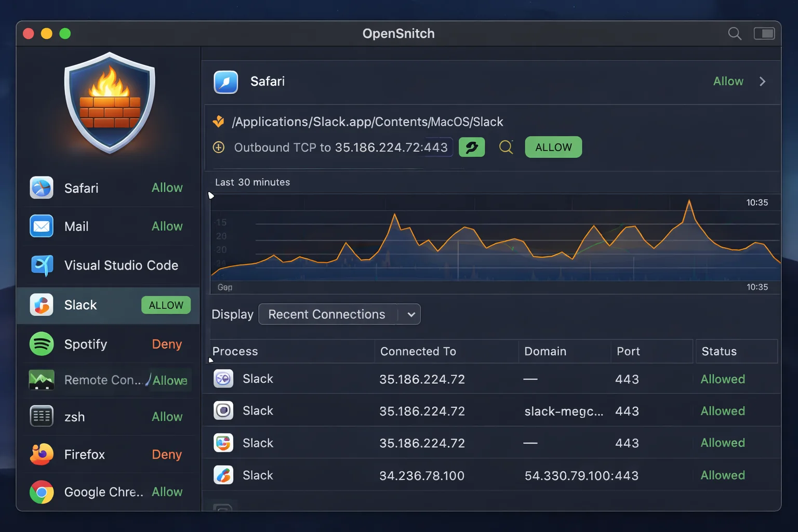The image size is (798, 532).
Task: Toggle the Firefox Deny rule
Action: 167,455
